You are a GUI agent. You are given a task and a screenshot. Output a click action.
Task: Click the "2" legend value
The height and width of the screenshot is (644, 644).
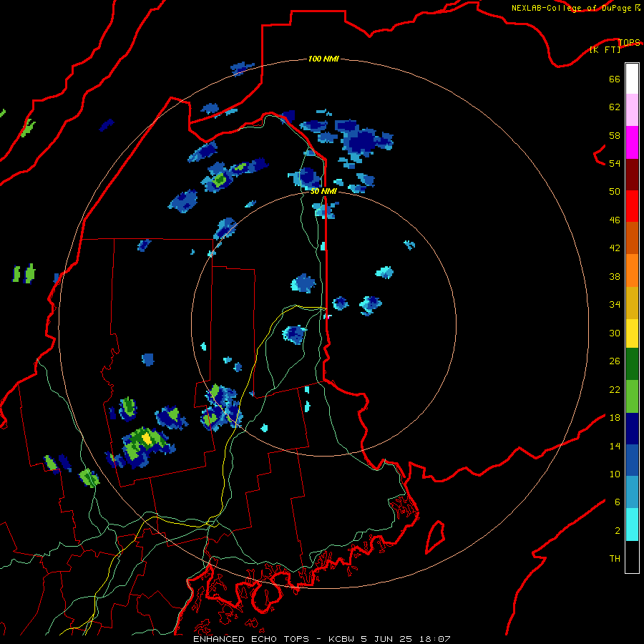(618, 531)
